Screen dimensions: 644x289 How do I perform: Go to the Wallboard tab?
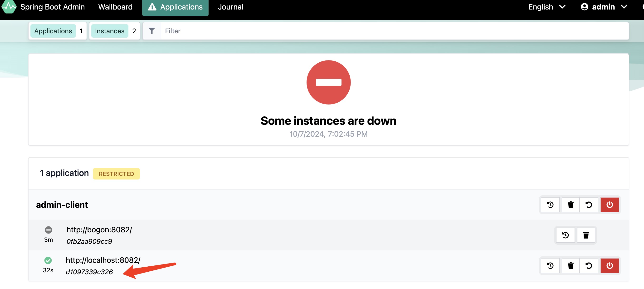coord(115,7)
